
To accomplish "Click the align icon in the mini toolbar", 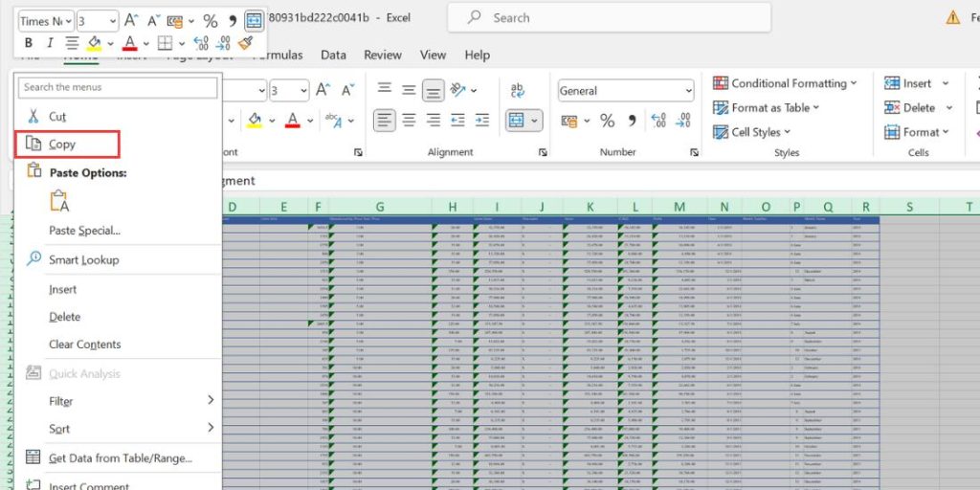I will tap(72, 43).
